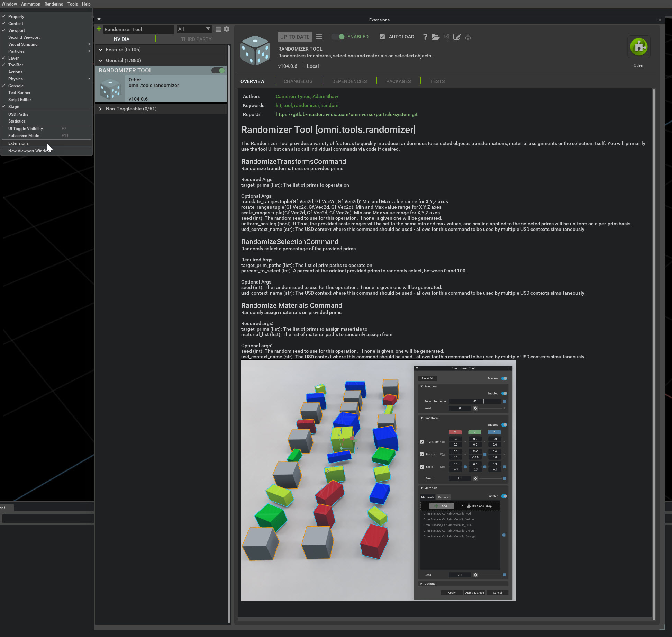The image size is (672, 637).
Task: Open the Help menu
Action: (86, 4)
